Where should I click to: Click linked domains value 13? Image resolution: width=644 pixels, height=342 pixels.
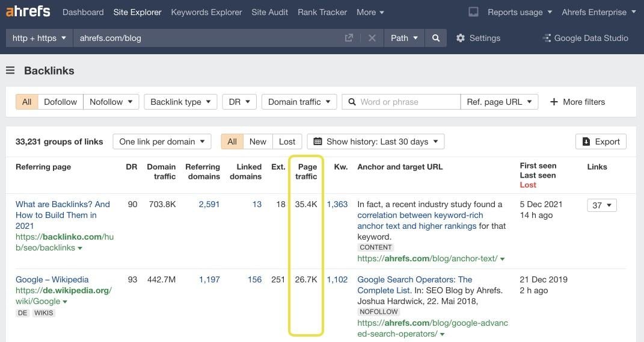(257, 204)
